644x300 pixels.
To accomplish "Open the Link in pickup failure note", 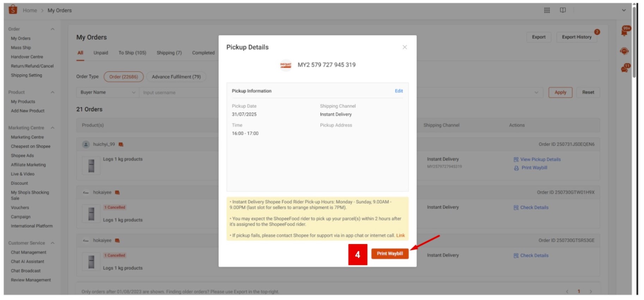I will (400, 236).
